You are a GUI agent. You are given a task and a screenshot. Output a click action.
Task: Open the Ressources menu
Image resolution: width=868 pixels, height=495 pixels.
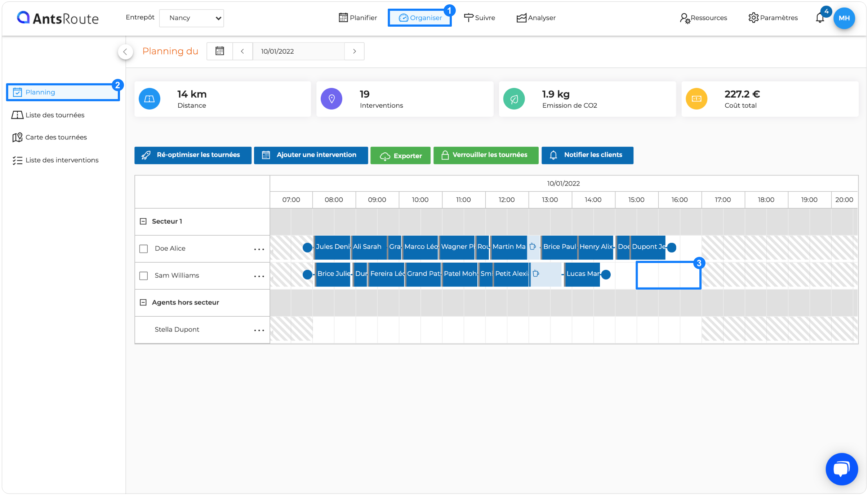click(703, 18)
